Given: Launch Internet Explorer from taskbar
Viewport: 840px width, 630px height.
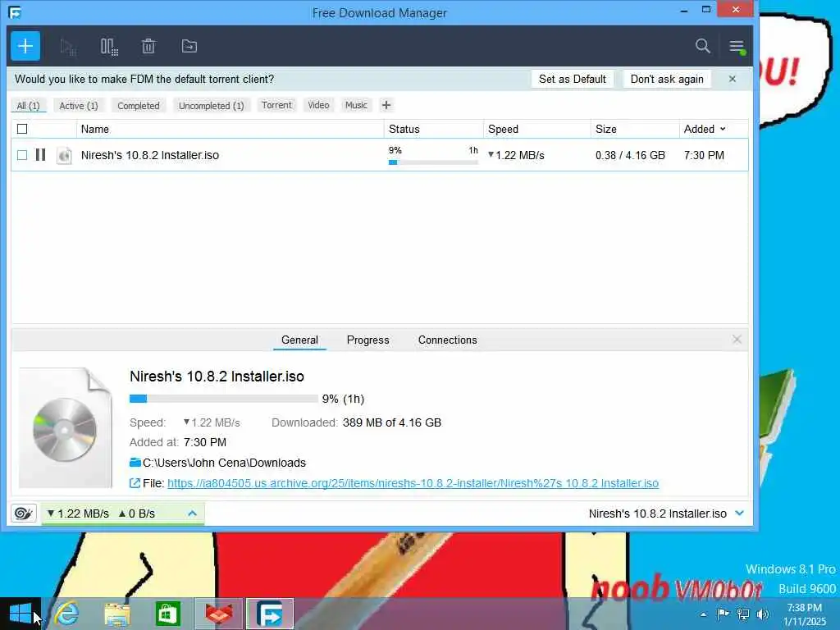Looking at the screenshot, I should tap(67, 614).
